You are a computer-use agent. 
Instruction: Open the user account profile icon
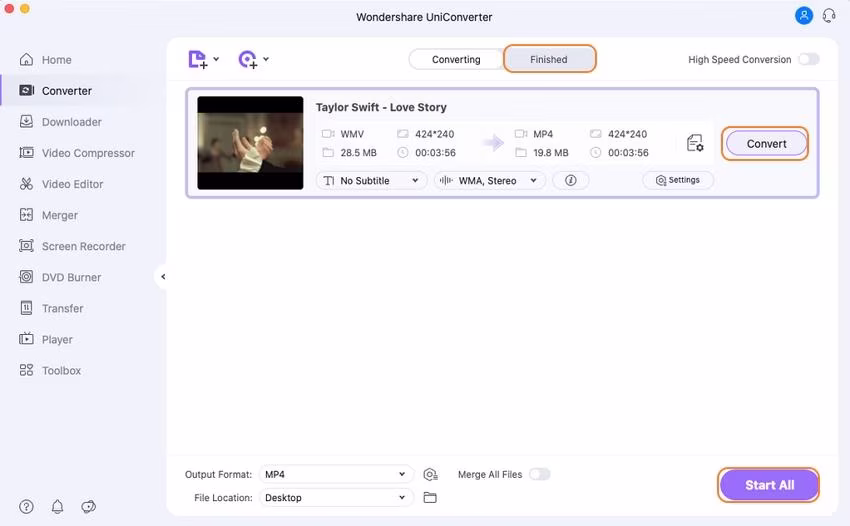[804, 16]
